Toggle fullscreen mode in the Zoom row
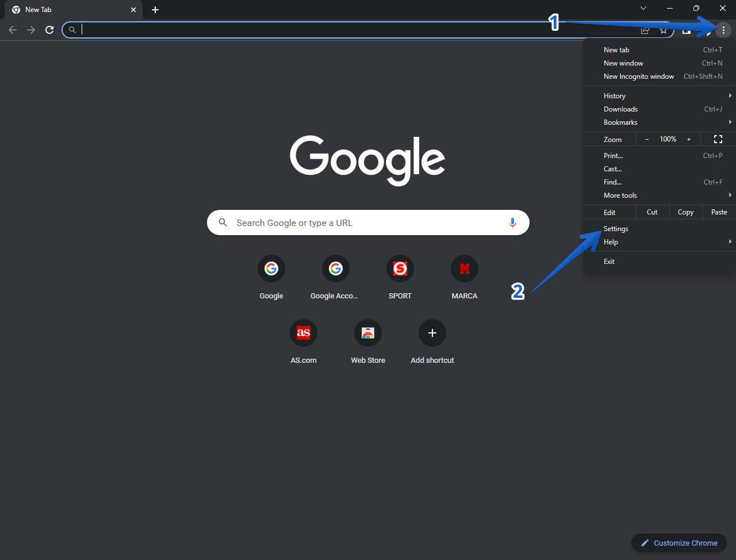The height and width of the screenshot is (560, 736). pos(718,139)
